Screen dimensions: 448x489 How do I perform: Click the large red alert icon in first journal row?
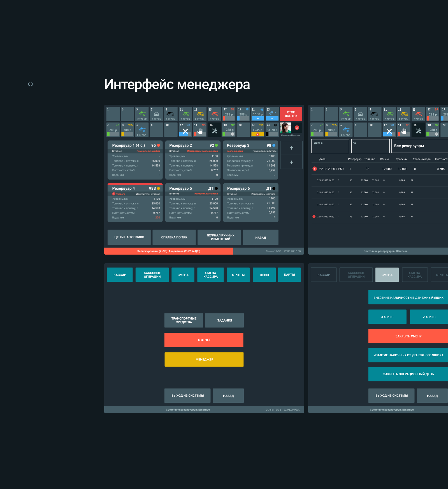(314, 169)
